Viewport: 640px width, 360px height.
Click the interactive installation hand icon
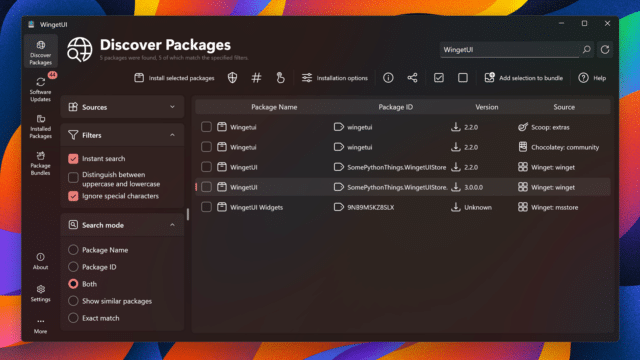click(x=280, y=78)
